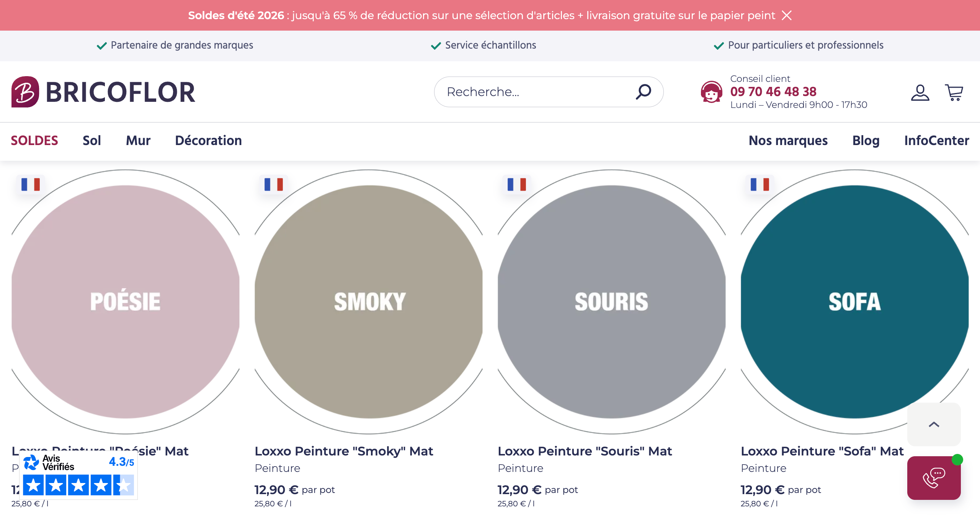Image resolution: width=980 pixels, height=519 pixels.
Task: Click the French flag on Smoky card
Action: 274,184
